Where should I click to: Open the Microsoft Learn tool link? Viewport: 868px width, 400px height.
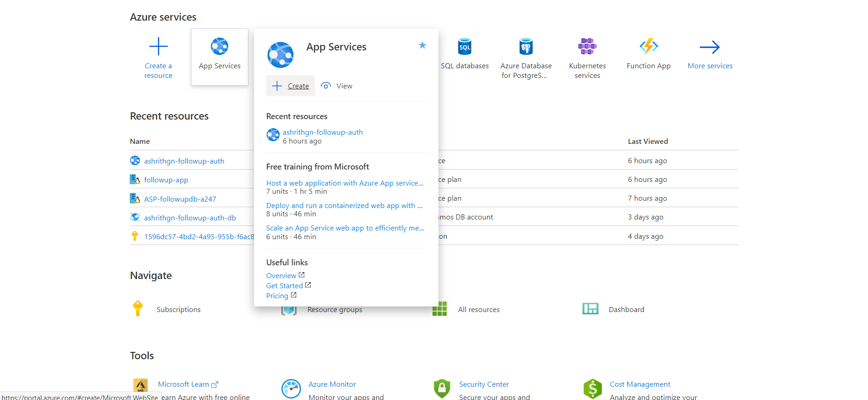click(x=183, y=384)
